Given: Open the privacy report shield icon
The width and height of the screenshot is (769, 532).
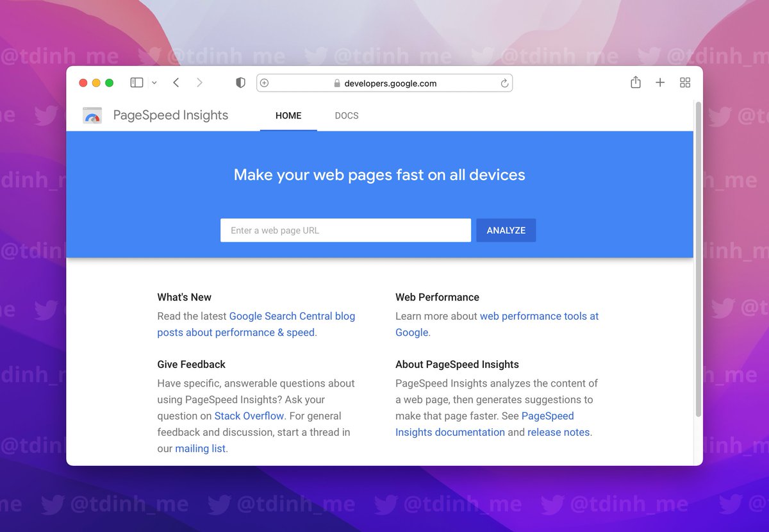Looking at the screenshot, I should 240,83.
